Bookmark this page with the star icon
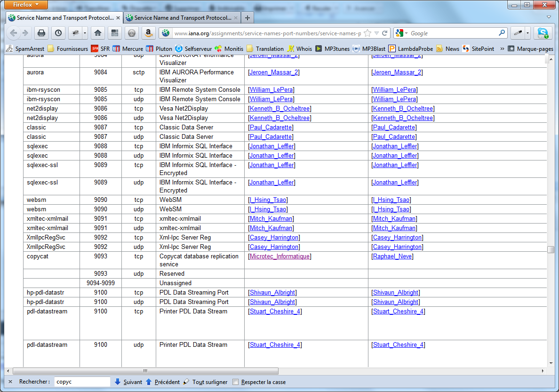 click(367, 33)
